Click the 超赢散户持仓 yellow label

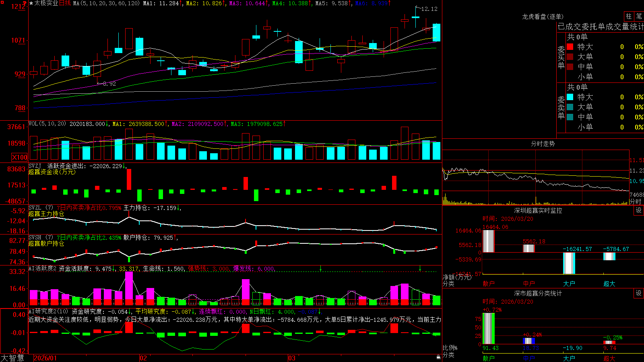[46, 243]
